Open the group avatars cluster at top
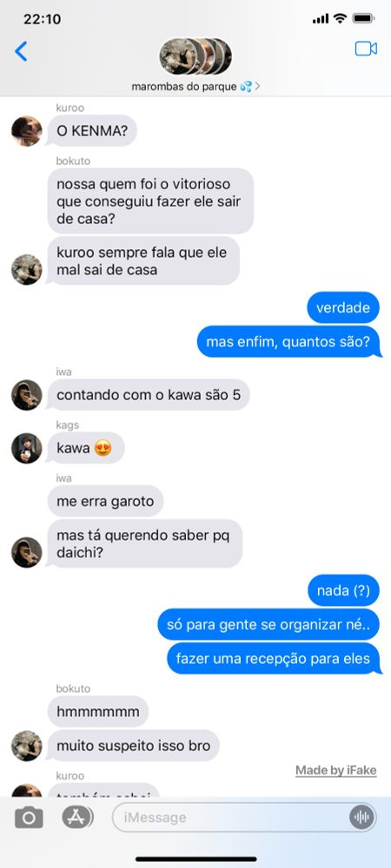 coord(195,56)
